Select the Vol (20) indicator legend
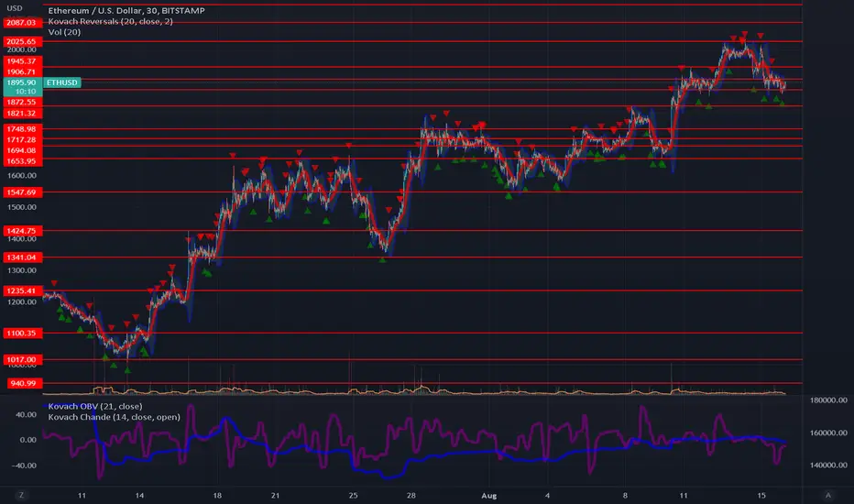 click(x=64, y=32)
